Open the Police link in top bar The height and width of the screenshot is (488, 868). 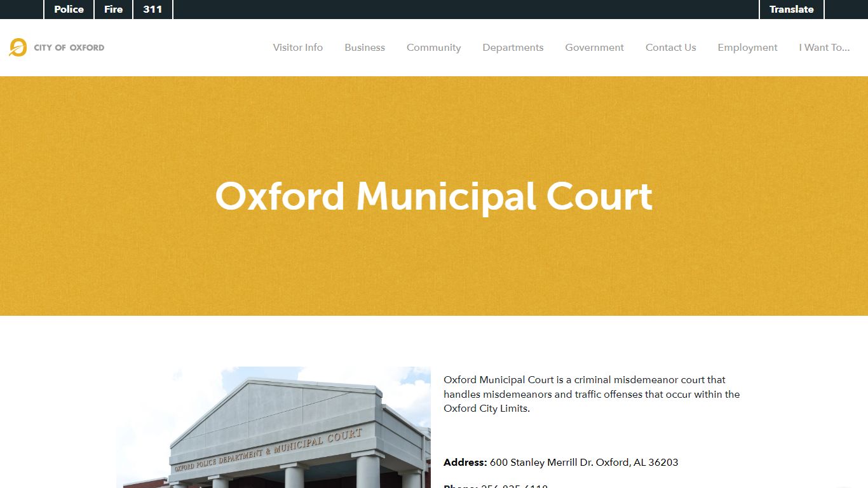click(69, 10)
